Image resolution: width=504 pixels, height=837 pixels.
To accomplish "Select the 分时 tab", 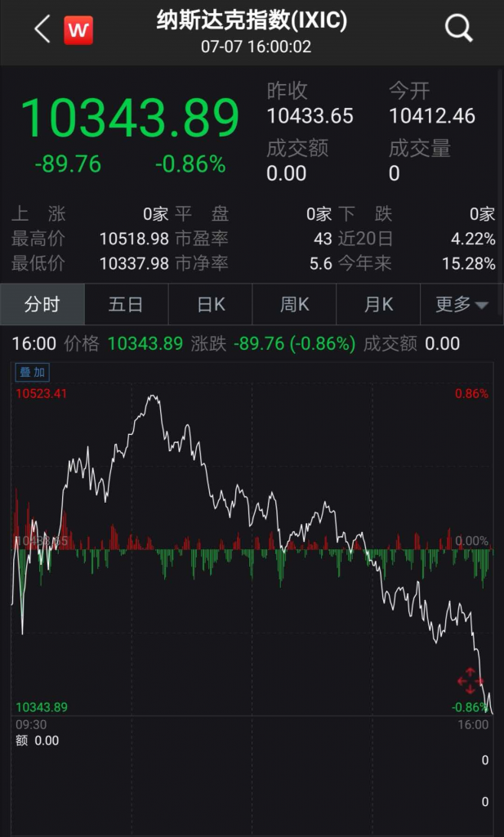I will tap(42, 304).
